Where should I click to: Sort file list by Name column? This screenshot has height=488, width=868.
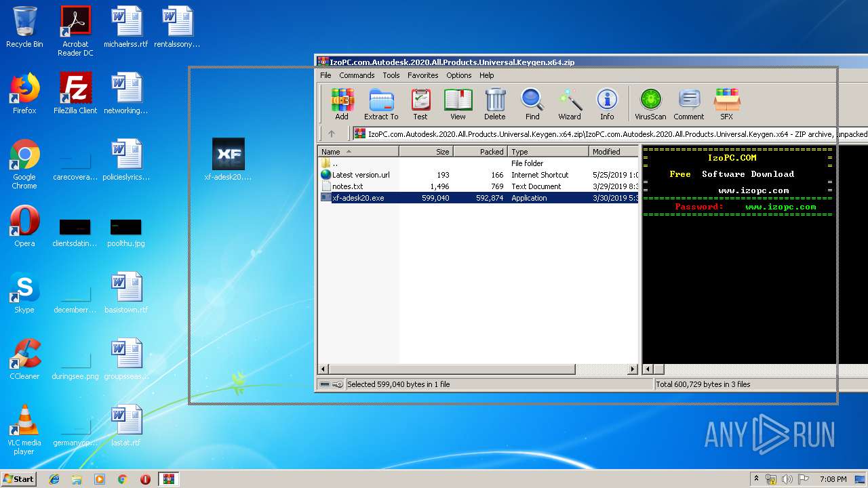pyautogui.click(x=358, y=151)
